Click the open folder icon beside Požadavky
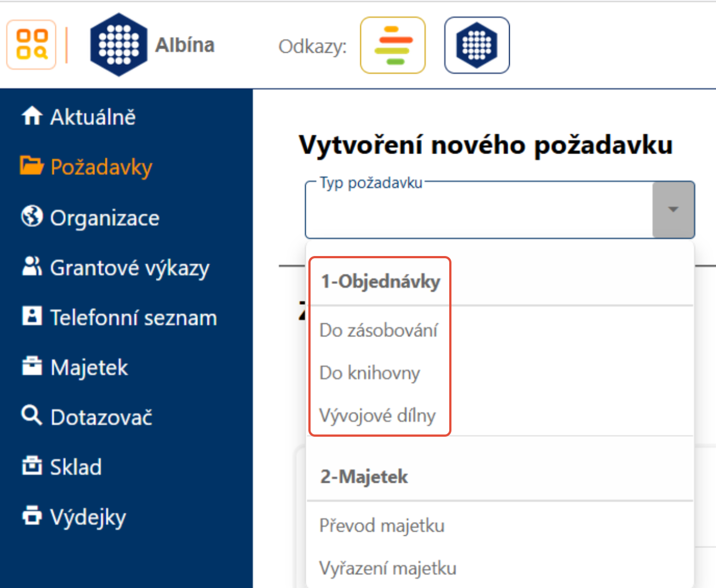The image size is (716, 588). tap(32, 166)
